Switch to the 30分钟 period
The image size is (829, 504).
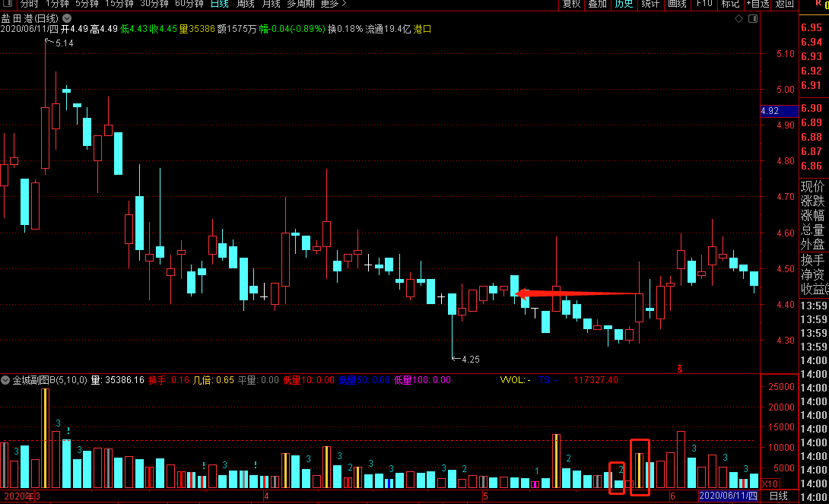pos(154,4)
